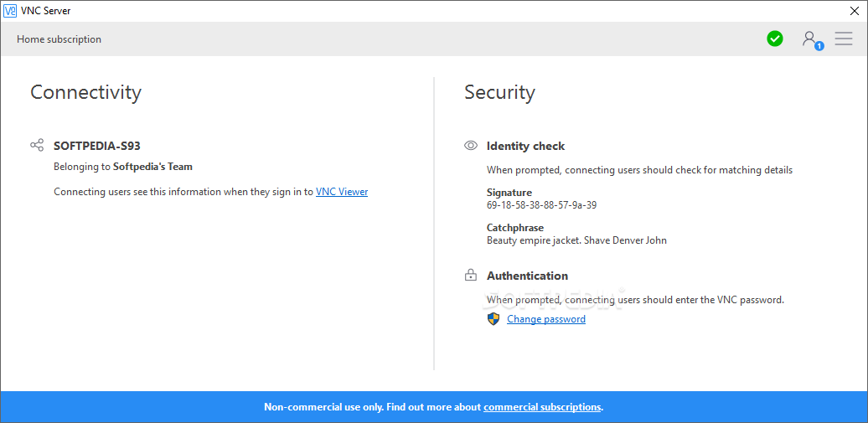Click the eye icon beside Identity check
The height and width of the screenshot is (423, 868).
[x=471, y=146]
